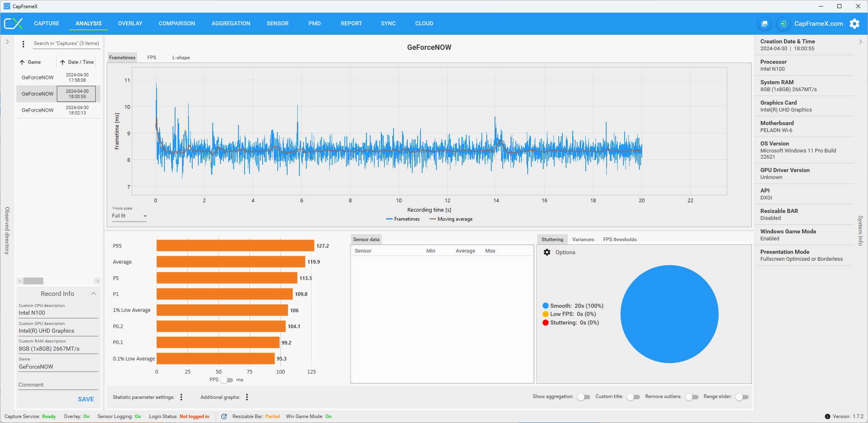Screen dimensions: 868x423
Task: Click the SAVE button in Record Info
Action: 86,399
